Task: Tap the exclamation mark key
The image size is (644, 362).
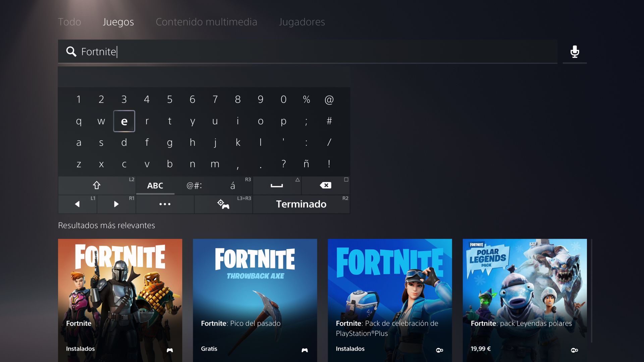Action: (x=329, y=164)
